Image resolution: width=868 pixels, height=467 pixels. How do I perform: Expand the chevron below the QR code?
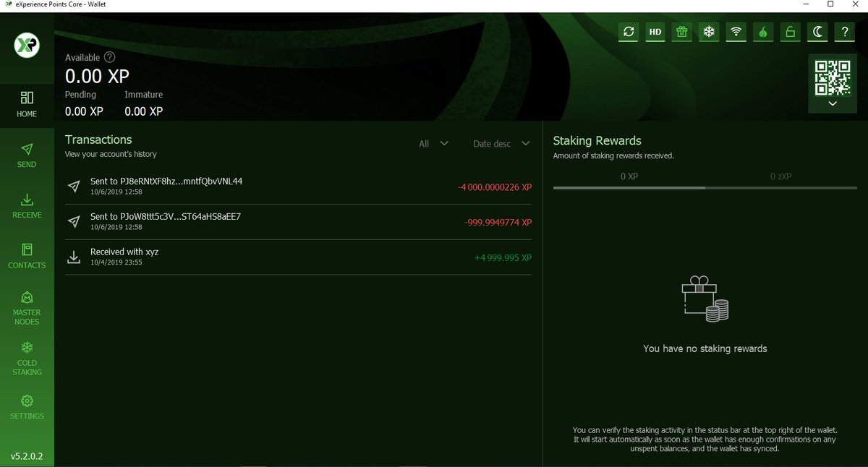coord(833,103)
